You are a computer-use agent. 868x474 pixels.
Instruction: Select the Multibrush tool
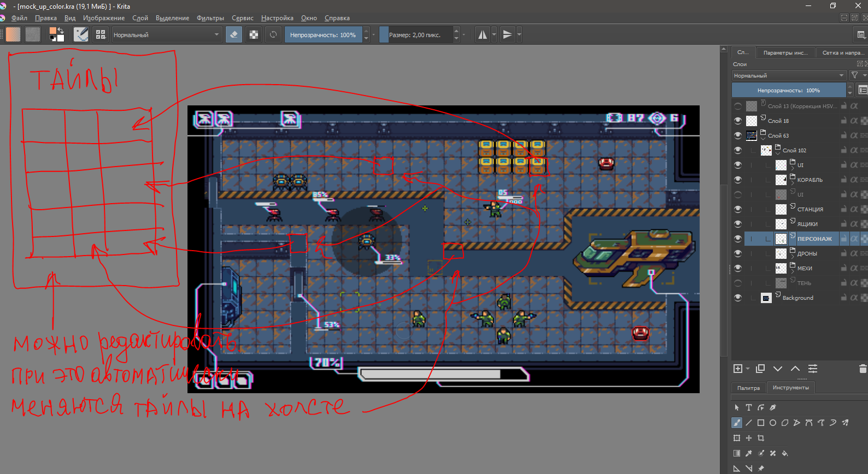pyautogui.click(x=845, y=423)
